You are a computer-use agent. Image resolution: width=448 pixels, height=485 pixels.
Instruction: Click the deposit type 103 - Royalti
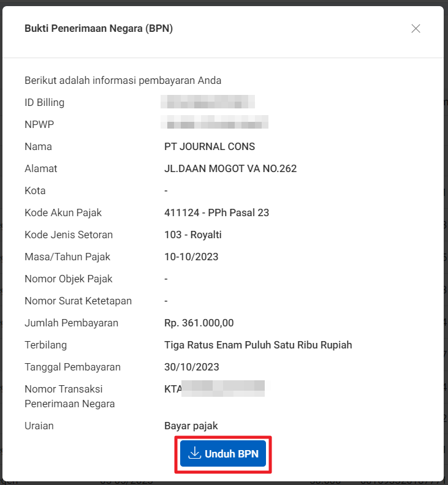[192, 235]
